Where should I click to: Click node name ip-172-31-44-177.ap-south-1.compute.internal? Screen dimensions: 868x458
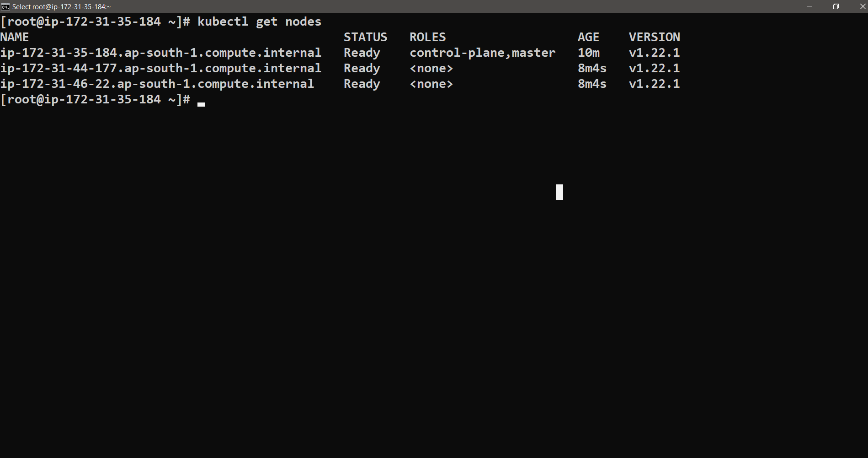(x=161, y=68)
